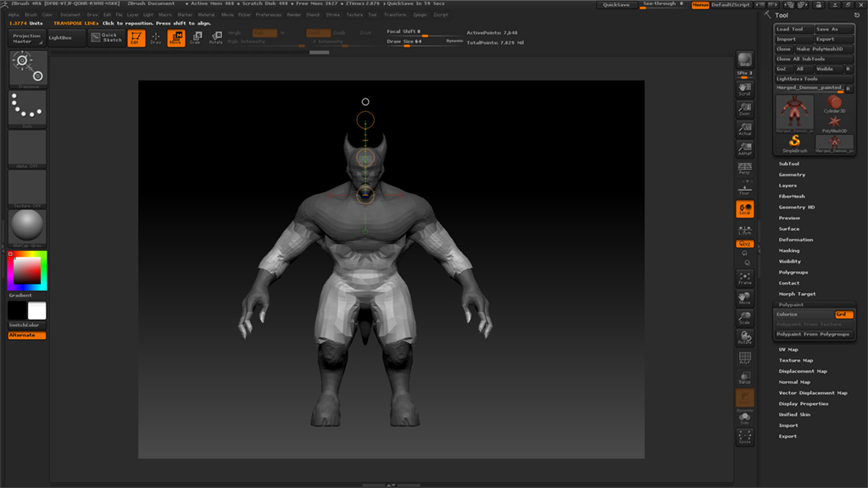Screen dimensions: 868x488
Task: Open the Preferences menu
Action: (269, 14)
